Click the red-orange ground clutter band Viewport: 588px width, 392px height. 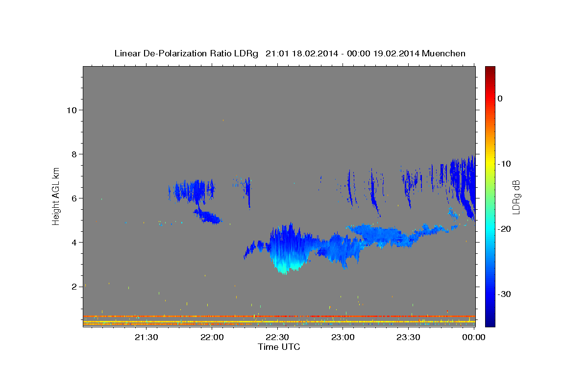278,316
